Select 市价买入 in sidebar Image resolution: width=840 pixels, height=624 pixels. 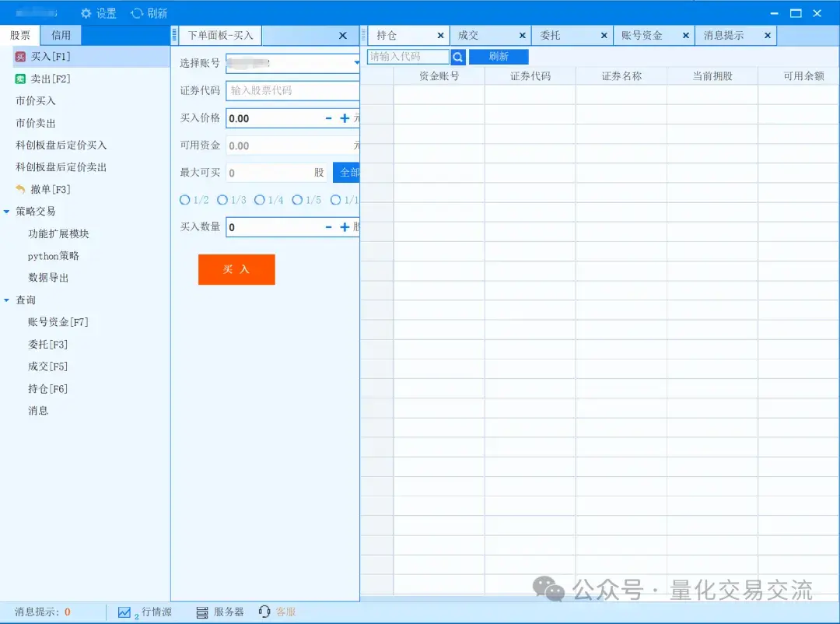coord(36,101)
